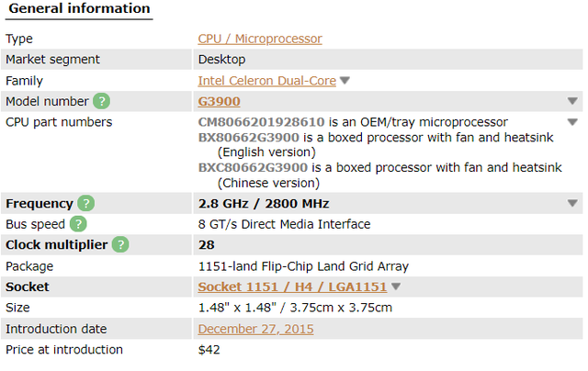588x371 pixels.
Task: Click the help icon next to Frequency
Action: tap(85, 204)
